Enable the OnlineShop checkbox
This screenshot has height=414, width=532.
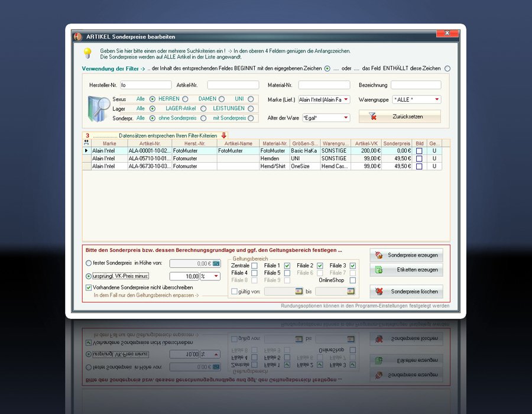pyautogui.click(x=353, y=280)
